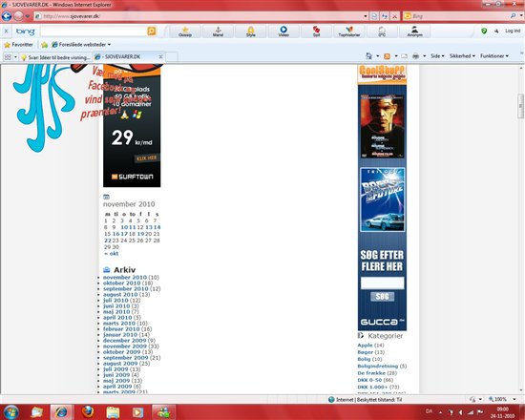Screen dimensions: 525x420
Task: Open the november 2010 archive link
Action: click(x=124, y=278)
